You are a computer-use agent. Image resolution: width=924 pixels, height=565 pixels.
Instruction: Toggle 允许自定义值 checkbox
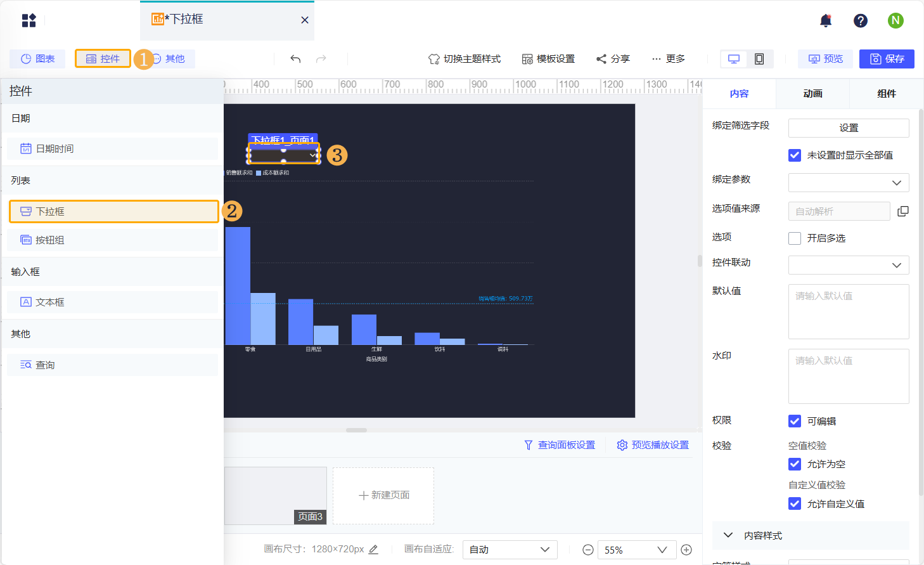pos(795,503)
